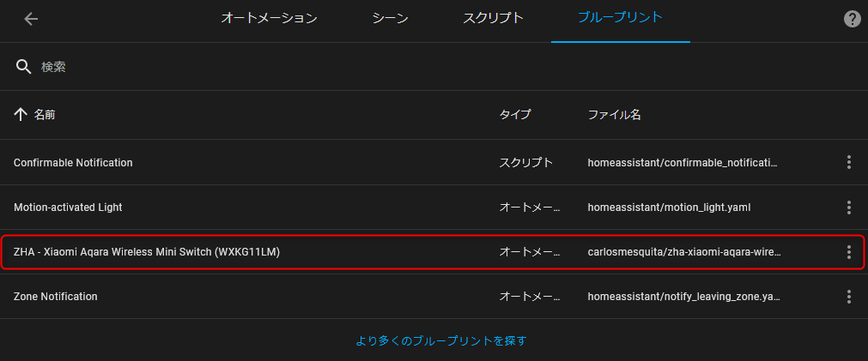This screenshot has width=868, height=361.
Task: Switch to the スクリプト tab
Action: coord(493,18)
